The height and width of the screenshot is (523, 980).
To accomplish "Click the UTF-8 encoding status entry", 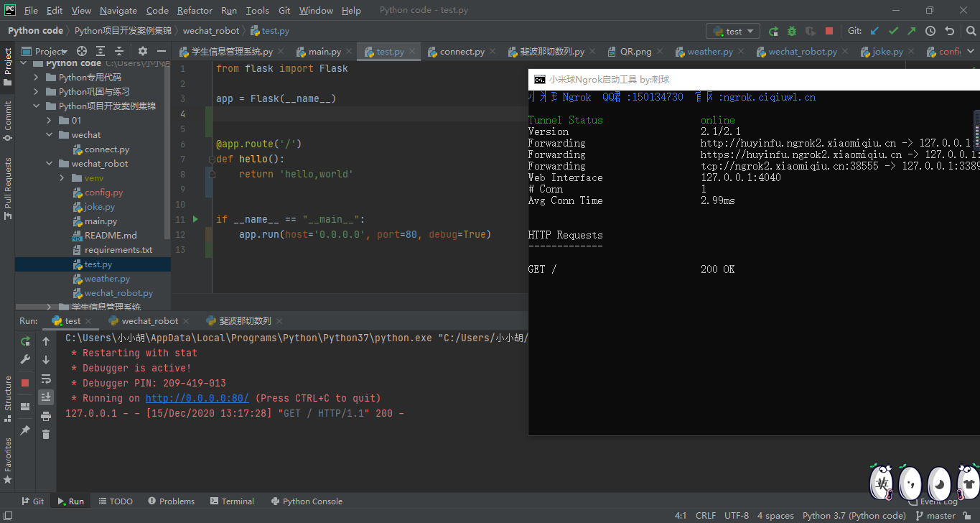I will click(737, 516).
